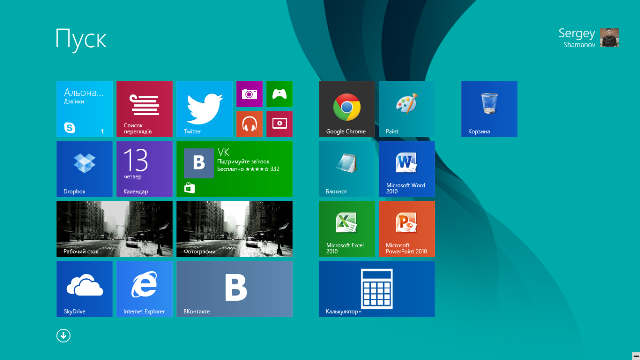Launch Microsoft Excel 2010 tile
640x360 pixels.
pos(347,229)
